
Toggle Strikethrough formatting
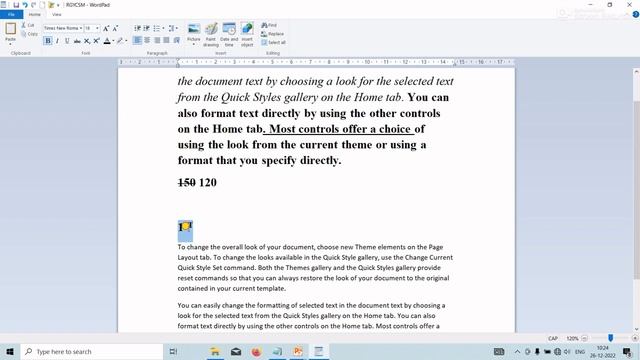pyautogui.click(x=77, y=41)
